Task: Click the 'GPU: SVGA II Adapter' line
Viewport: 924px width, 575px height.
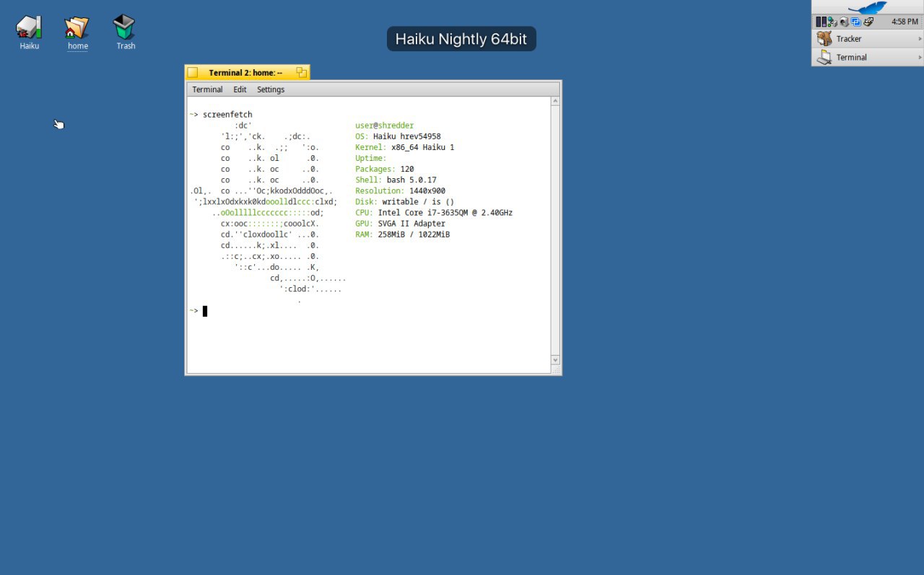Action: tap(400, 224)
